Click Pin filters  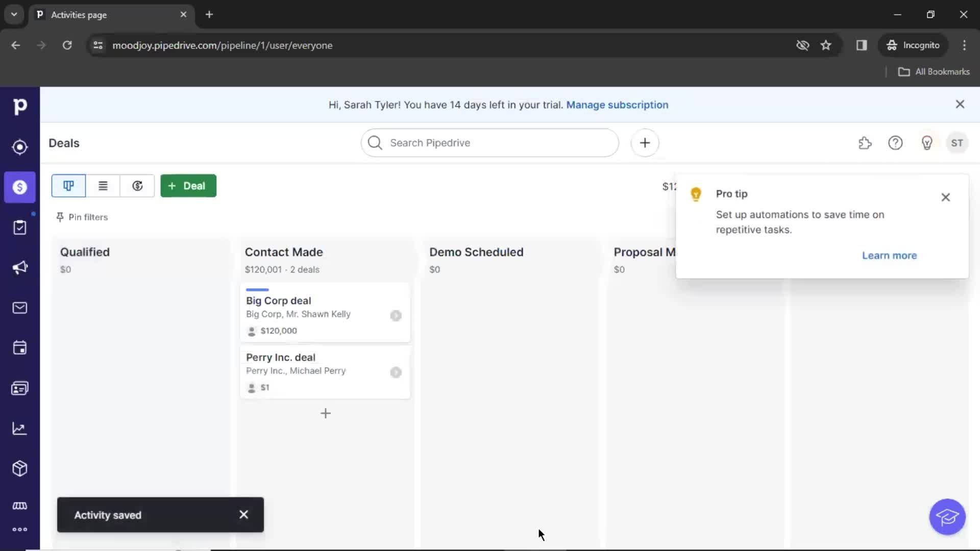pyautogui.click(x=82, y=217)
